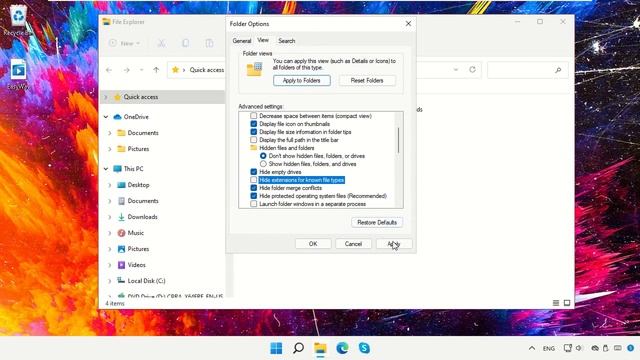Viewport: 640px width, 360px height.
Task: Expand the Videos folder
Action: pyautogui.click(x=110, y=265)
